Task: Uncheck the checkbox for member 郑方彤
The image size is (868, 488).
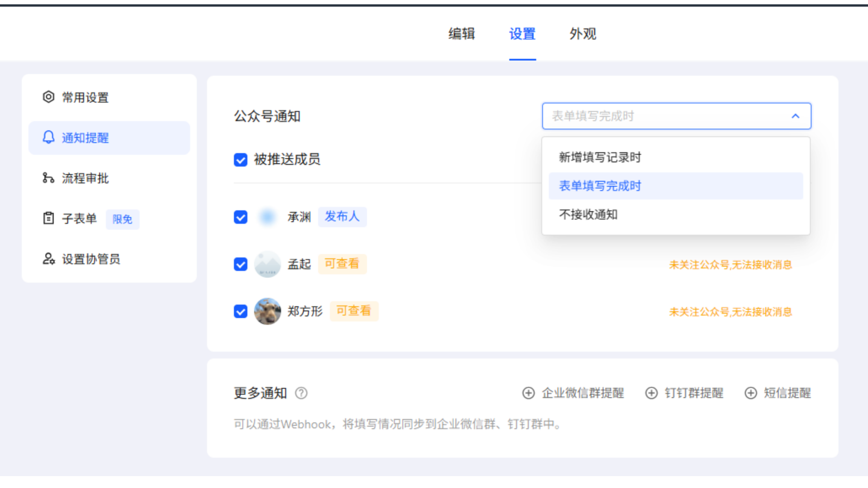Action: [240, 312]
